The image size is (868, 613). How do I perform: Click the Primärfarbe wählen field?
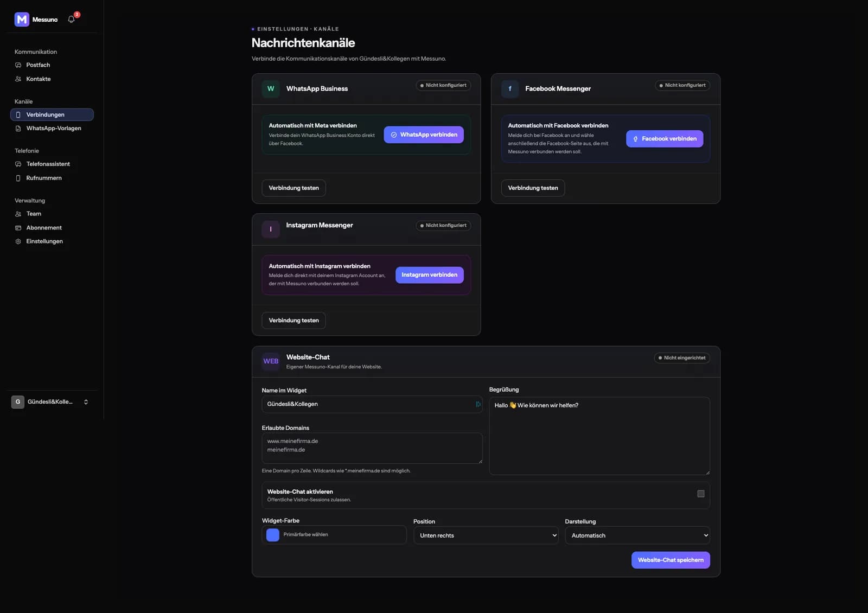pos(334,535)
